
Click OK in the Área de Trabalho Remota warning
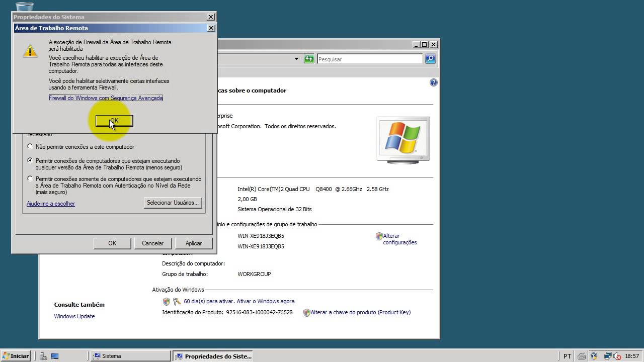(x=114, y=121)
